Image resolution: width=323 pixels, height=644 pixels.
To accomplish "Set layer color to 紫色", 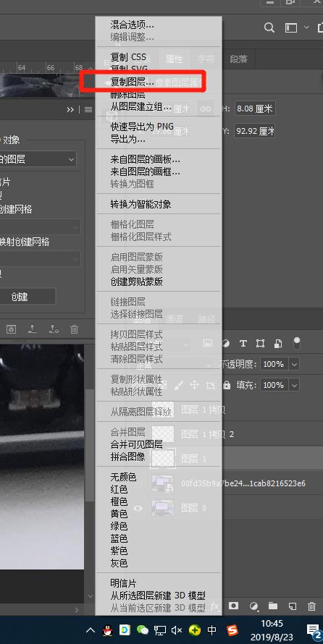I will [x=119, y=551].
